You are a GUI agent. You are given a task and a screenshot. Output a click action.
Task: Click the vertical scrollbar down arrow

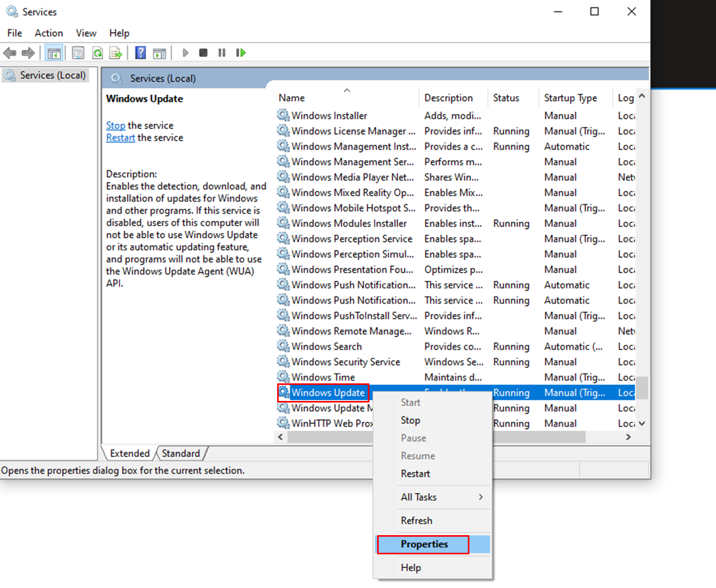(642, 423)
